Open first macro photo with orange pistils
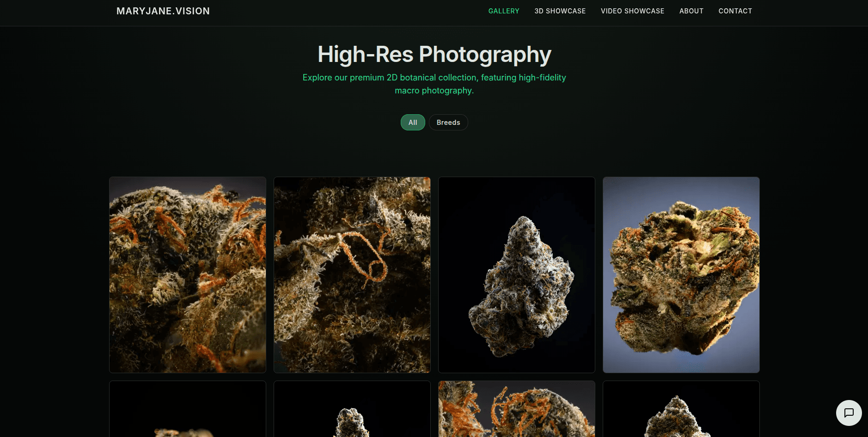The height and width of the screenshot is (437, 868). pyautogui.click(x=188, y=275)
